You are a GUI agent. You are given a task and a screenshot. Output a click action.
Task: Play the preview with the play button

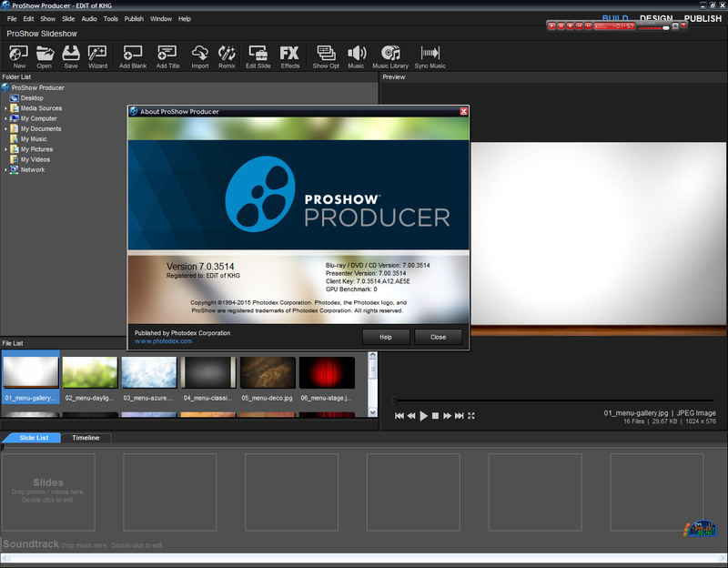pos(423,416)
